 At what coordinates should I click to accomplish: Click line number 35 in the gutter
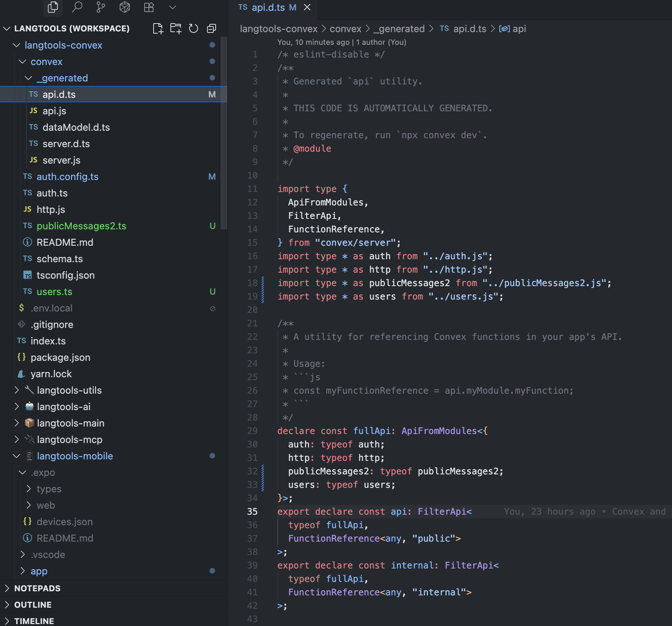coord(252,512)
